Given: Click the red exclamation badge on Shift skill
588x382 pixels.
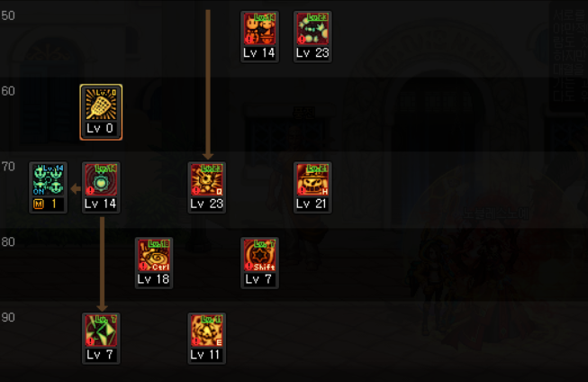Looking at the screenshot, I should click(x=249, y=266).
